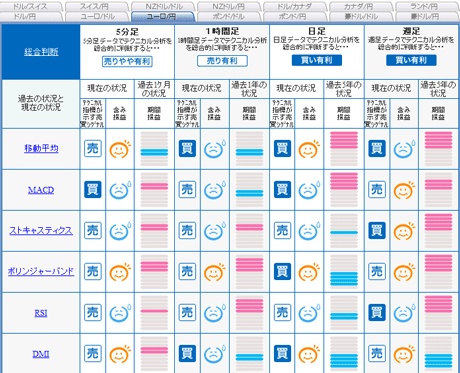Viewport: 460px width, 373px height.
Task: Click the 過去1年の状況 header cell
Action: pyautogui.click(x=249, y=89)
